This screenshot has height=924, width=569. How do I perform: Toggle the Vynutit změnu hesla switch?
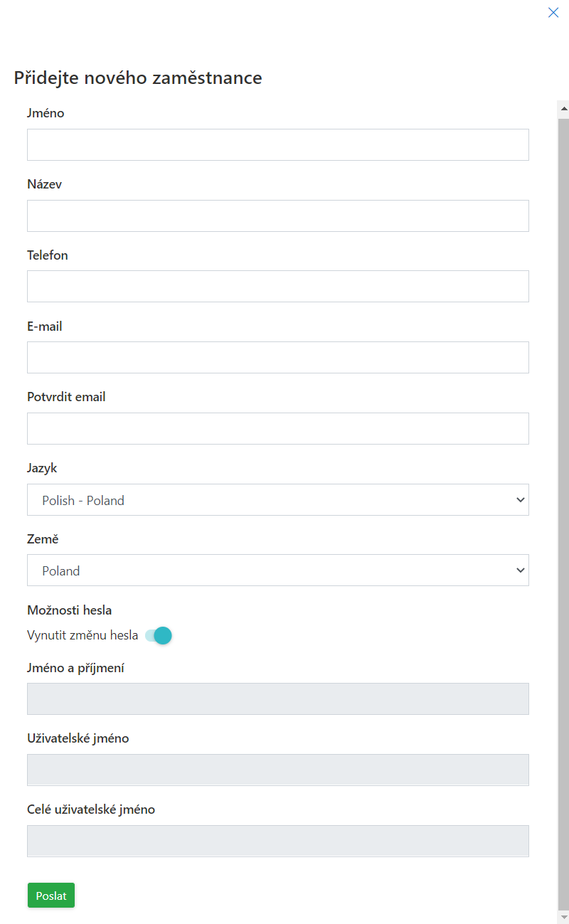point(159,635)
